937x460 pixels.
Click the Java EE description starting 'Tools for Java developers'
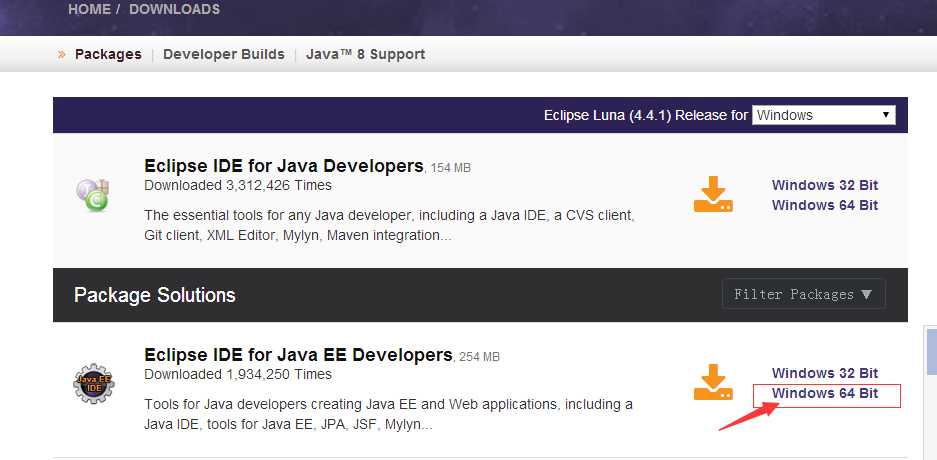click(x=388, y=415)
